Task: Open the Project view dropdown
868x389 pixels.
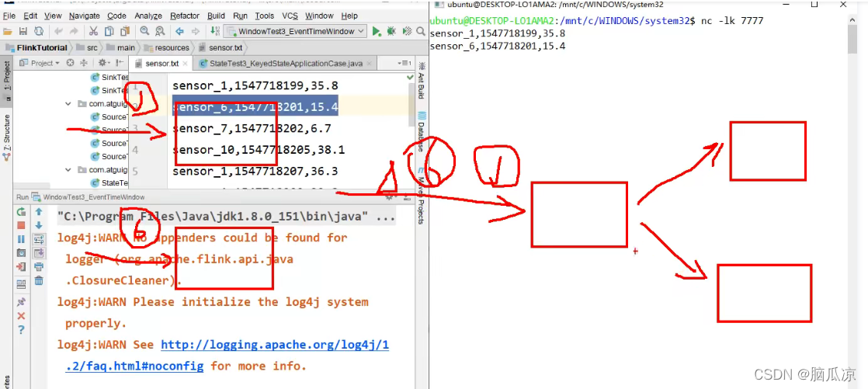Action: click(41, 63)
